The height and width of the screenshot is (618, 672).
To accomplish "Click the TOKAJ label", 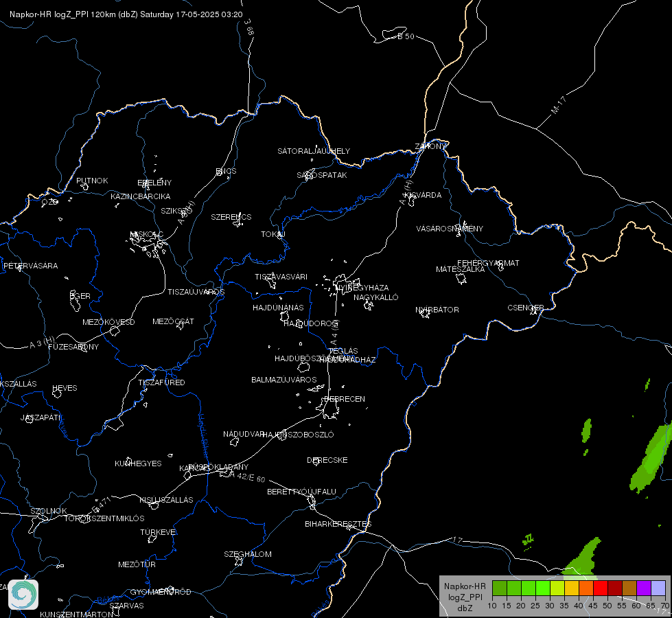I will click(273, 234).
